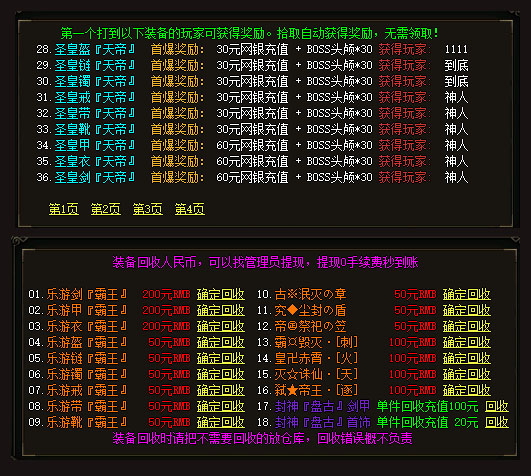Image resolution: width=531 pixels, height=476 pixels.
Task: Recycle 06 乐游镯『霸王』 for 50元
Action: tap(221, 374)
